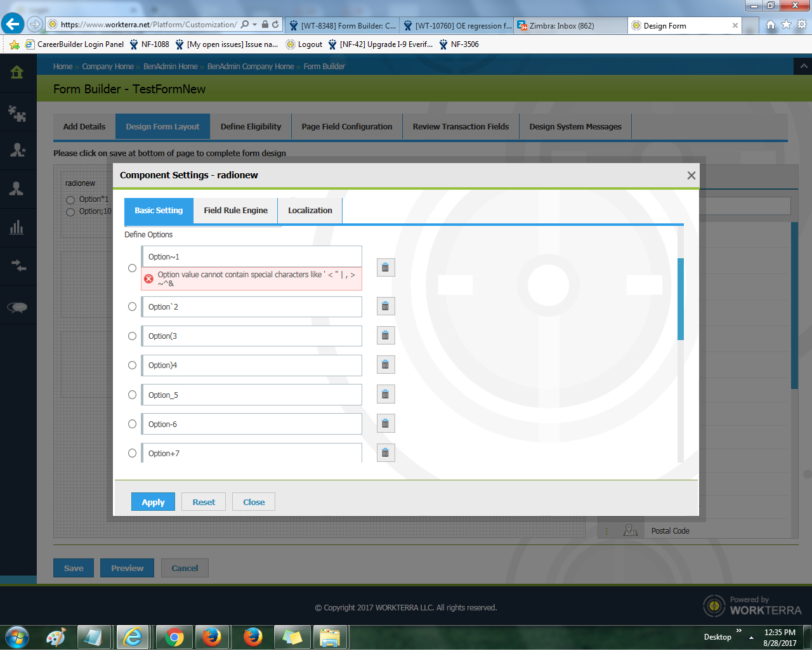This screenshot has height=658, width=812.
Task: Select the radio button beside Option+7
Action: coord(132,453)
